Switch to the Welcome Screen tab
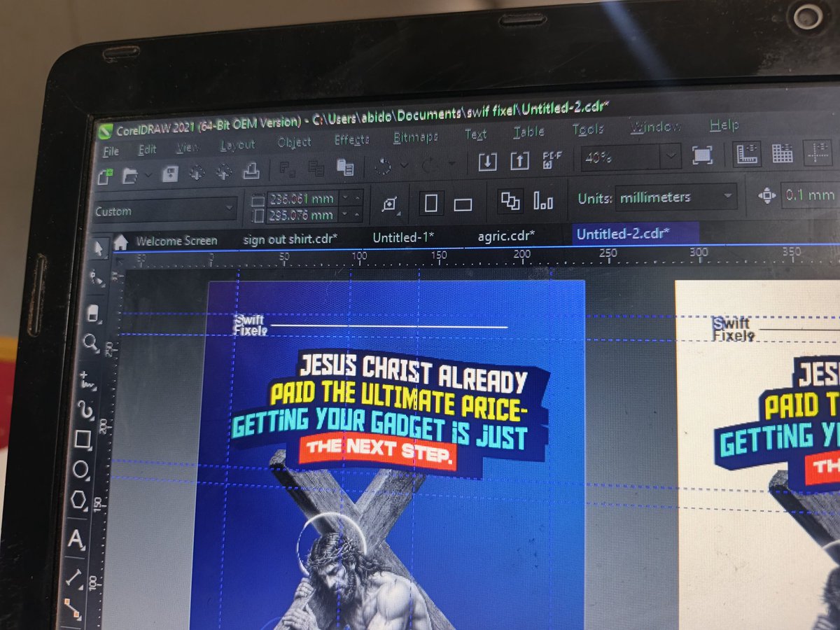The width and height of the screenshot is (840, 630). click(x=176, y=241)
